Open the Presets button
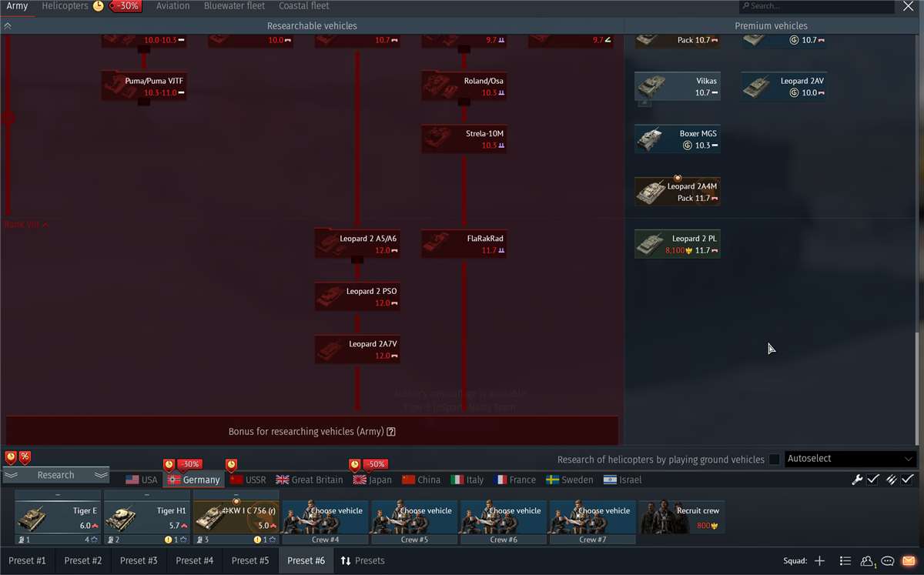This screenshot has height=575, width=924. click(x=363, y=561)
